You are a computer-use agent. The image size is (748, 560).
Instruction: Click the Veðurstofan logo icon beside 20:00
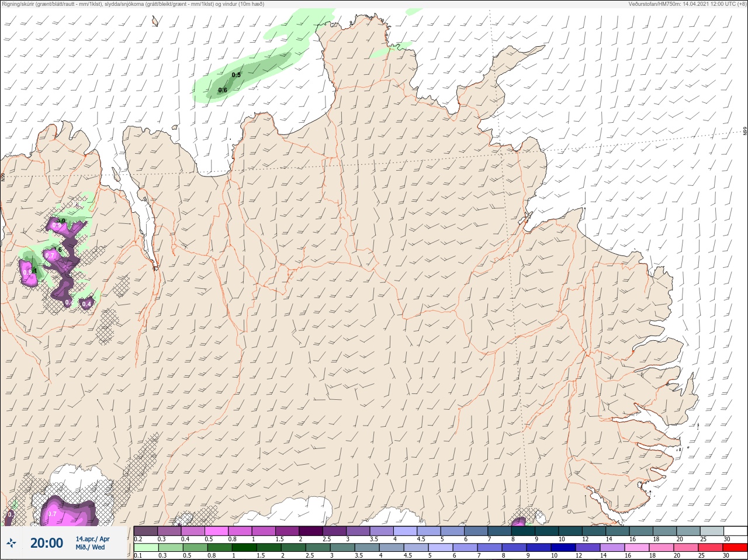pyautogui.click(x=11, y=544)
